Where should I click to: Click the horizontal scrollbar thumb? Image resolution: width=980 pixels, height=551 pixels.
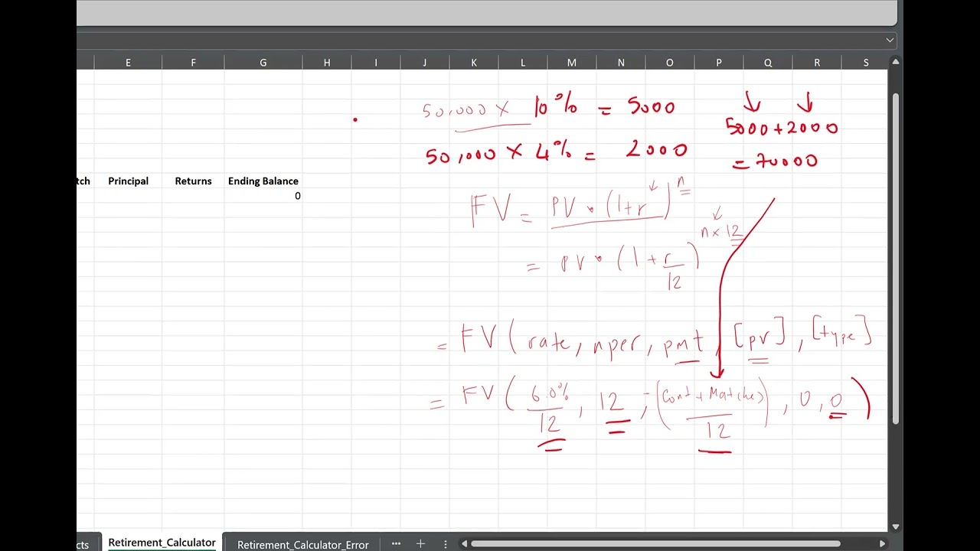(655, 544)
